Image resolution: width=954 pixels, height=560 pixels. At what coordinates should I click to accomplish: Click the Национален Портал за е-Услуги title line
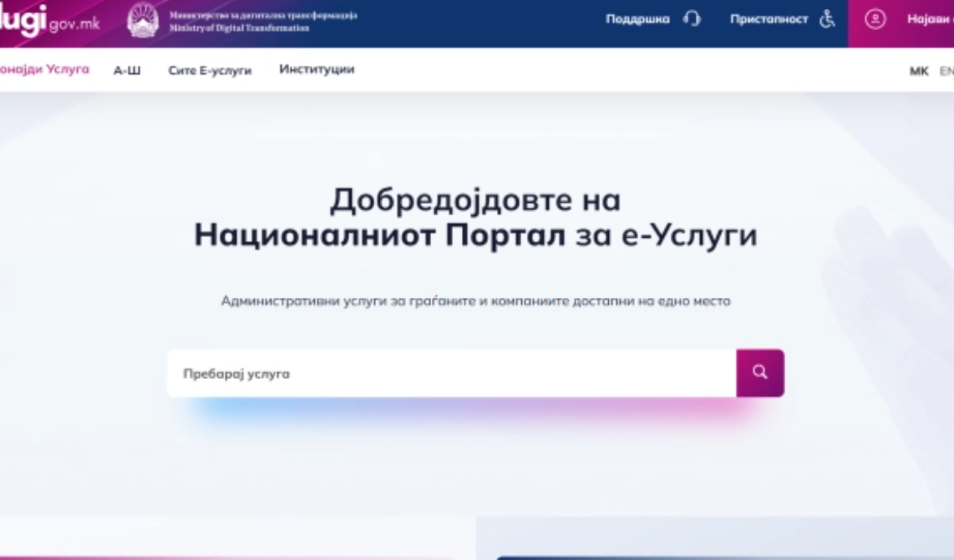475,235
